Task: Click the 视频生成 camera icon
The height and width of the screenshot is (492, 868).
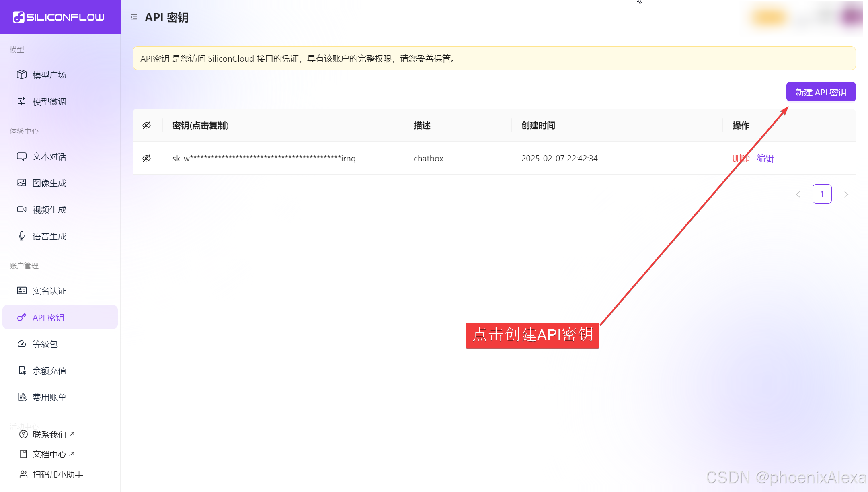Action: (x=22, y=210)
